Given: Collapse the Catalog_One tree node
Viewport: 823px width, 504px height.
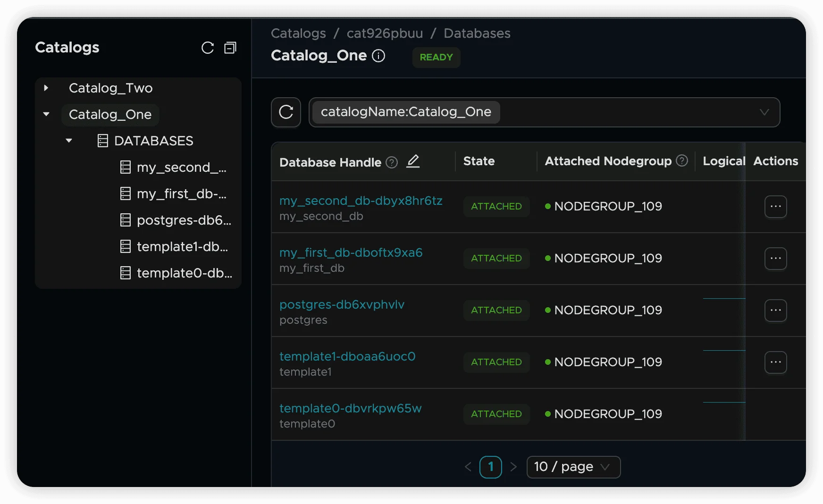Looking at the screenshot, I should click(x=46, y=114).
